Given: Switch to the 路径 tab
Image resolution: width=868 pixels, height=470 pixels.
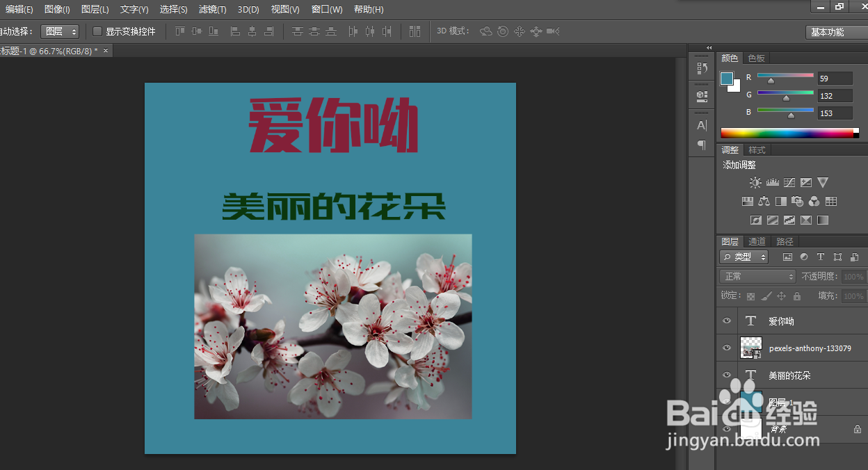Looking at the screenshot, I should point(785,242).
